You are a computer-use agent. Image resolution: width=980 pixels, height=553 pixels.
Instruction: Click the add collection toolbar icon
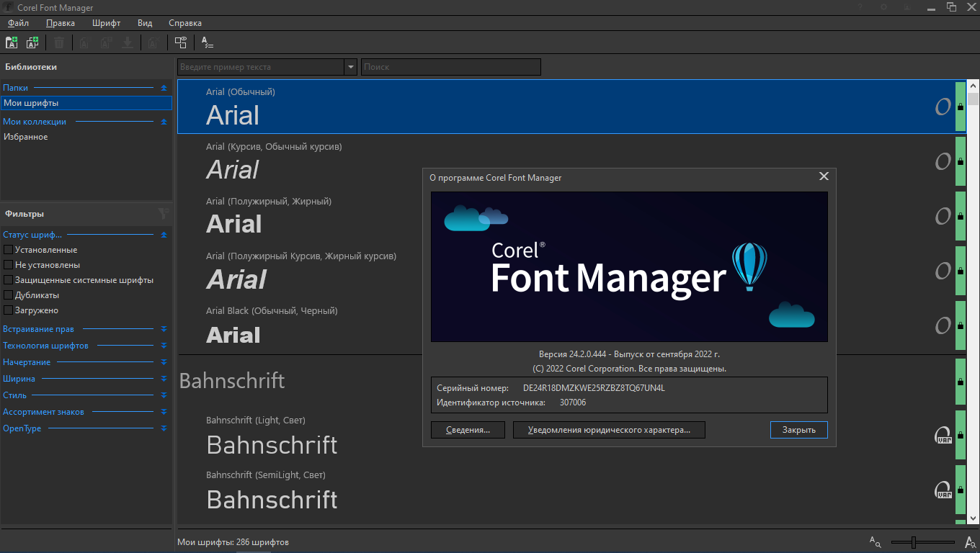tap(32, 42)
